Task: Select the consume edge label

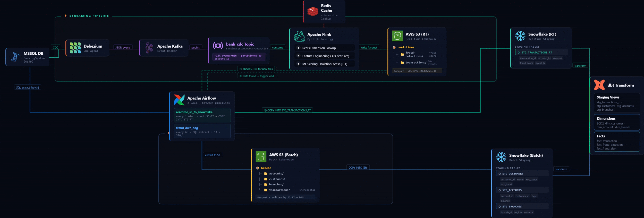Action: (x=277, y=48)
